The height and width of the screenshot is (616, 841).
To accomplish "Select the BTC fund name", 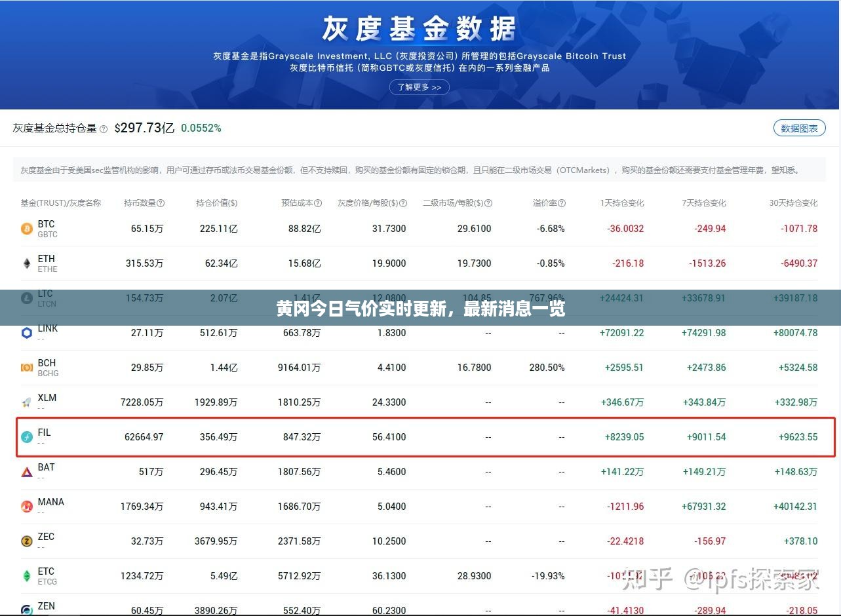I will [x=46, y=224].
